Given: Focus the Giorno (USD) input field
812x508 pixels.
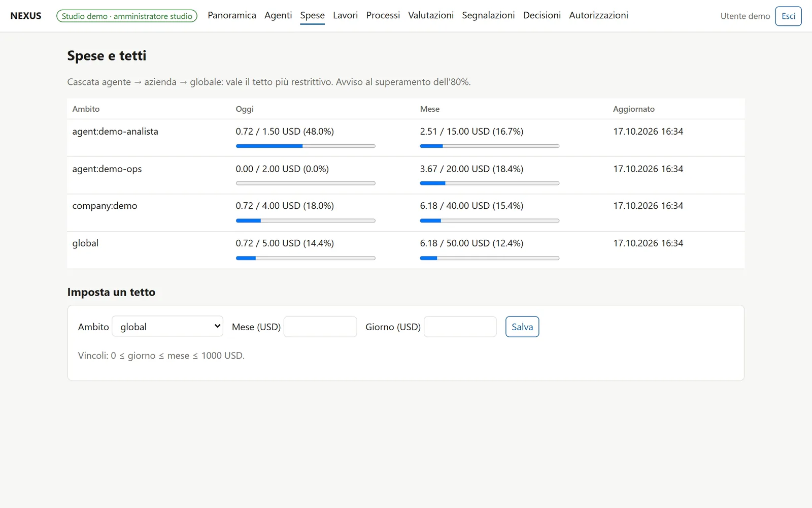Looking at the screenshot, I should (460, 327).
